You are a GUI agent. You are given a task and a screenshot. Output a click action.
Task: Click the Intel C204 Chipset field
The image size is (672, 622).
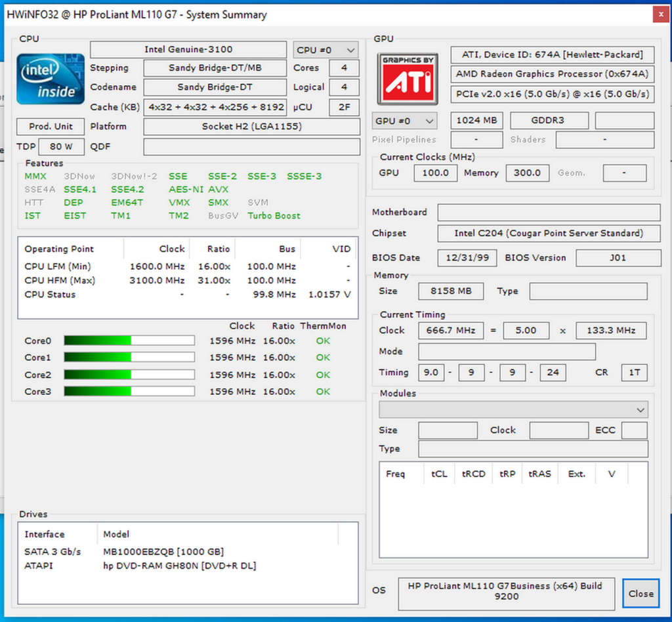549,234
